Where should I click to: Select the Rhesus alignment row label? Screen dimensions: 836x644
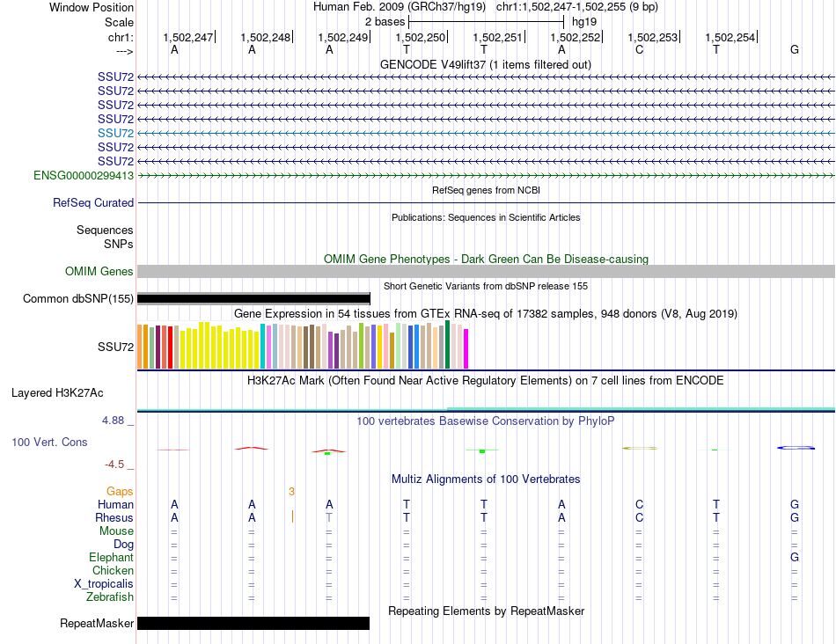114,517
